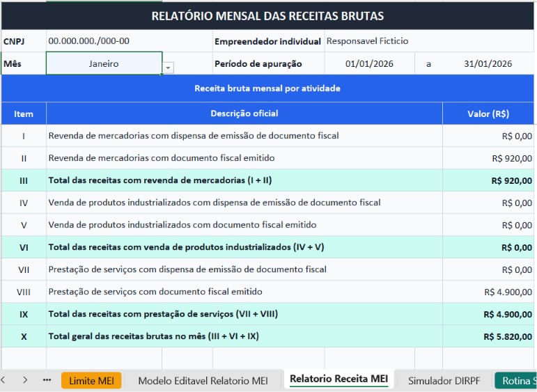The height and width of the screenshot is (392, 537).
Task: Click the next sheet navigation arrow
Action: [x=25, y=379]
